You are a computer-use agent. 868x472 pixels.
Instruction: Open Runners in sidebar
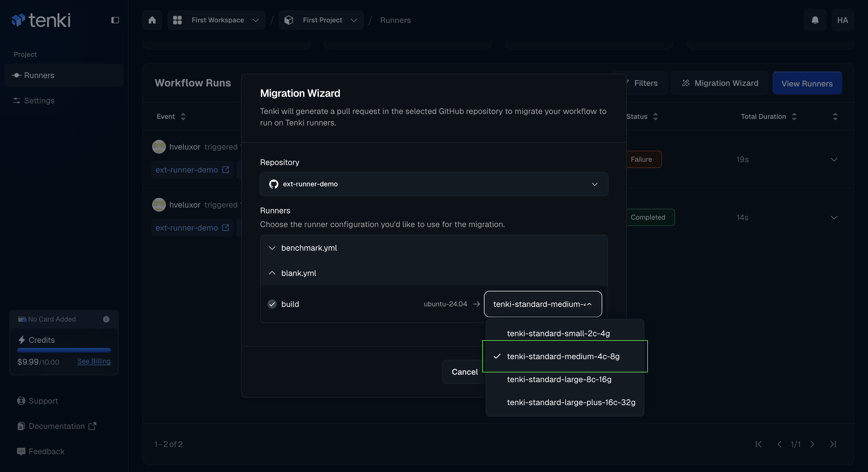(x=64, y=75)
